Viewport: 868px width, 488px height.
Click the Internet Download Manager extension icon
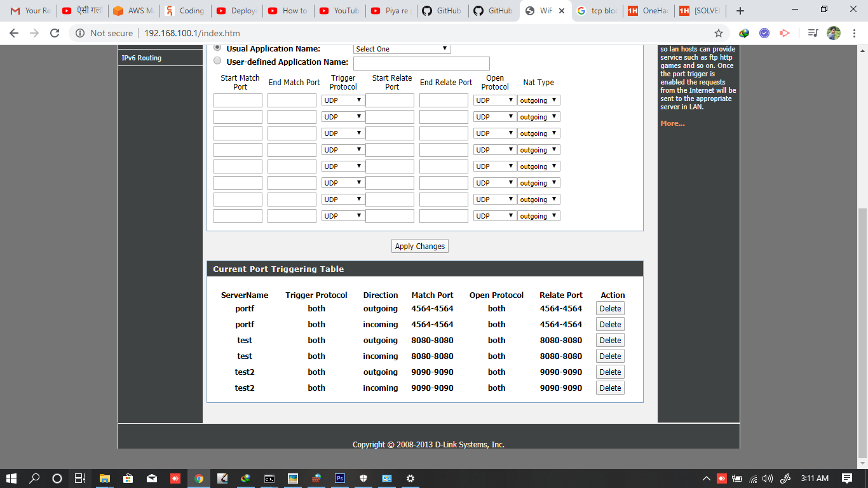pos(744,33)
